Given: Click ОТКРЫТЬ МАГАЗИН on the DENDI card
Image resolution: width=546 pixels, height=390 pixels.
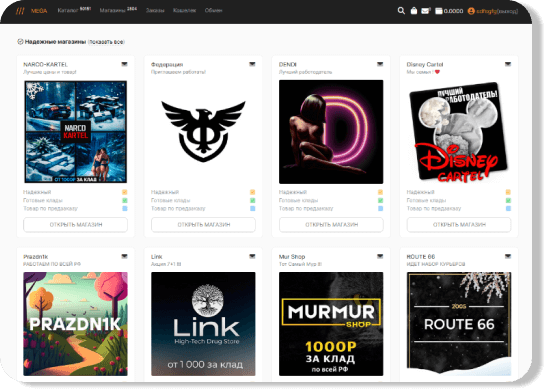Looking at the screenshot, I should click(x=331, y=225).
